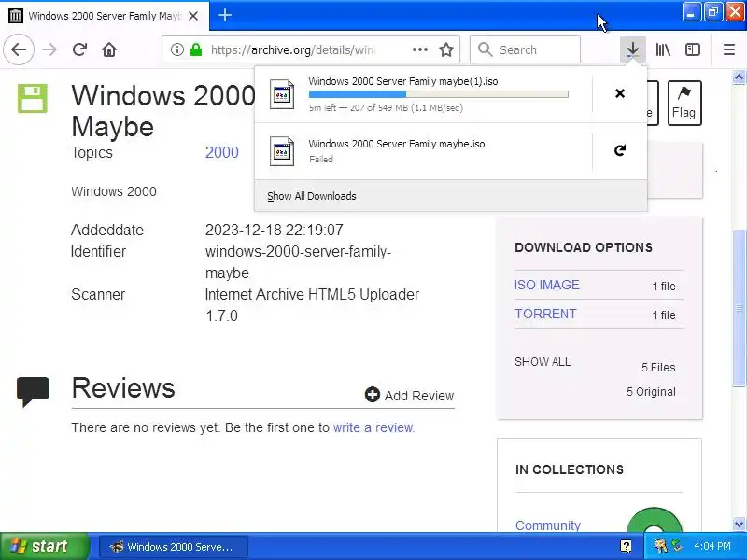This screenshot has width=747, height=560.
Task: Click the vertical scrollbar thumb
Action: pos(739,308)
